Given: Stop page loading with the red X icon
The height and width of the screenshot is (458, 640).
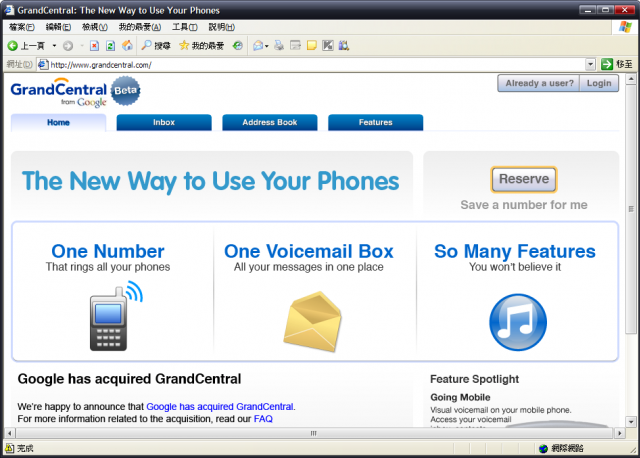Looking at the screenshot, I should coord(94,46).
